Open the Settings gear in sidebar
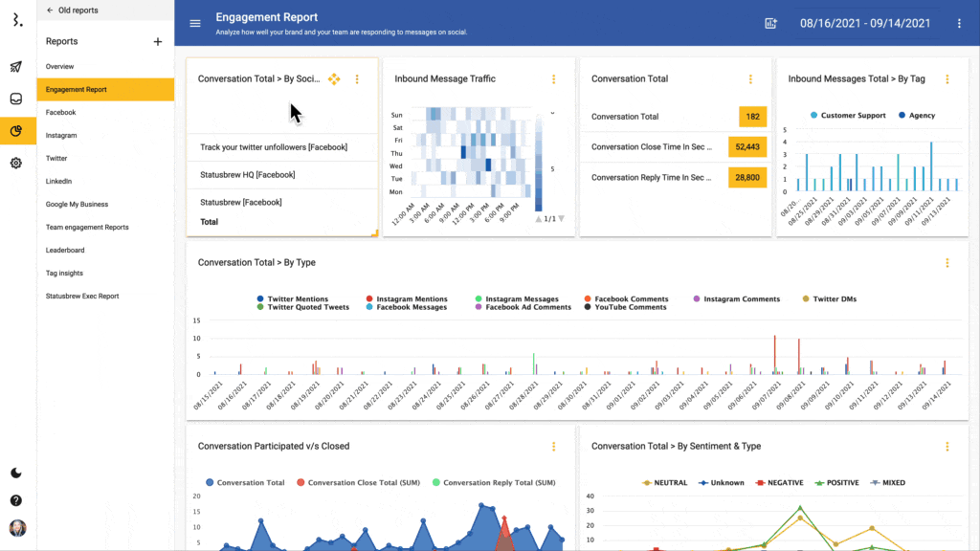 pos(16,163)
